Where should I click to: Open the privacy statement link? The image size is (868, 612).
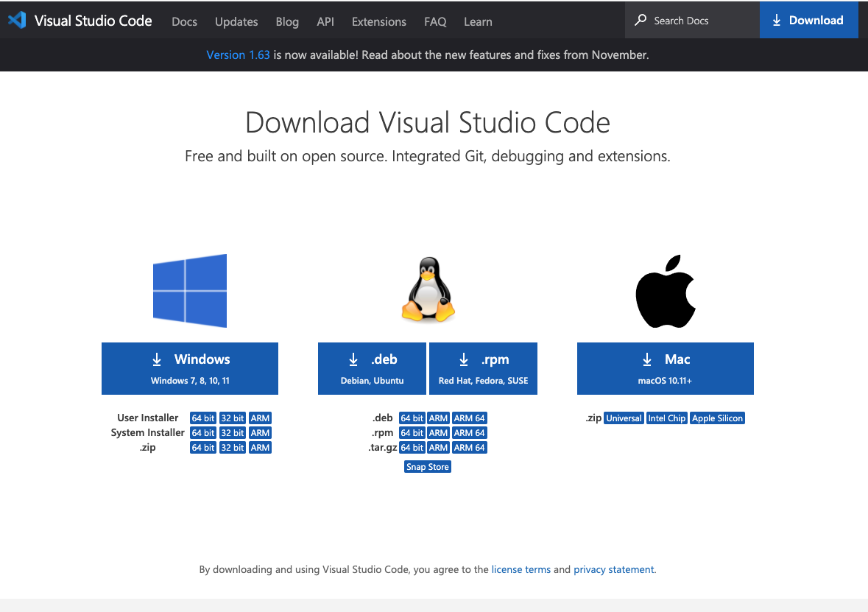click(614, 569)
